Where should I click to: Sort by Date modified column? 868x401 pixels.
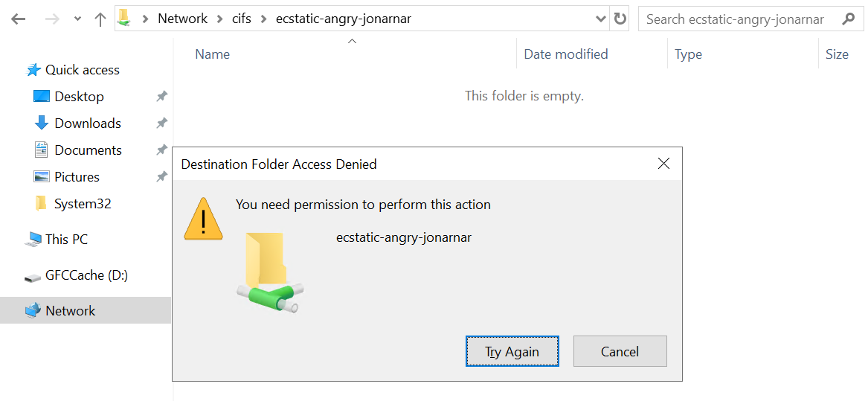[566, 54]
